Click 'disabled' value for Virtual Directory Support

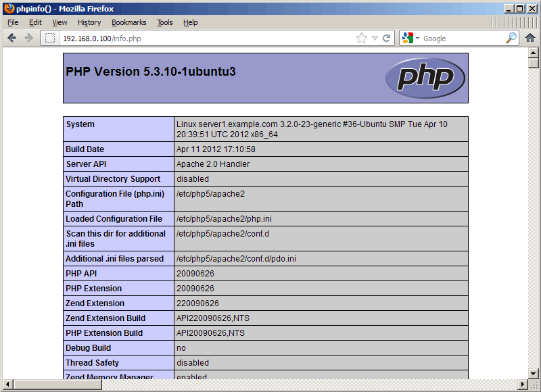coord(193,179)
